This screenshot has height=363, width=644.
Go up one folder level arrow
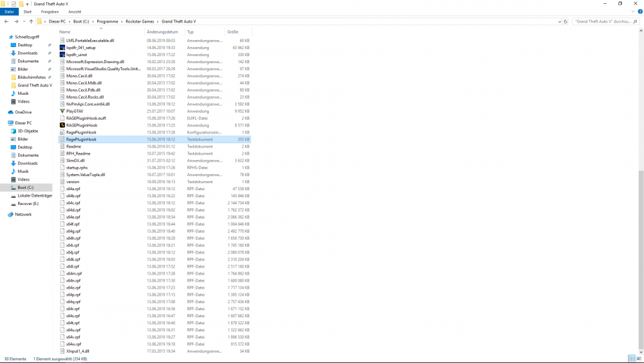coord(31,21)
